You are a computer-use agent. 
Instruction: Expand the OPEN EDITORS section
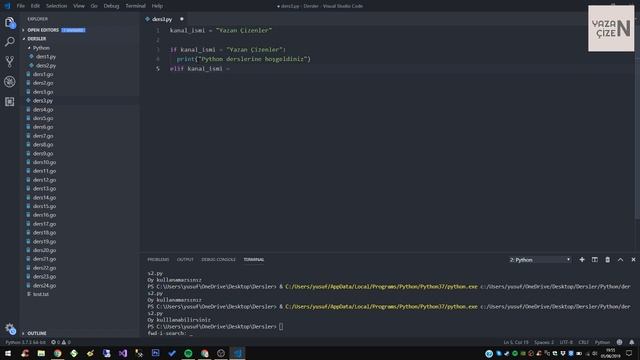point(43,30)
